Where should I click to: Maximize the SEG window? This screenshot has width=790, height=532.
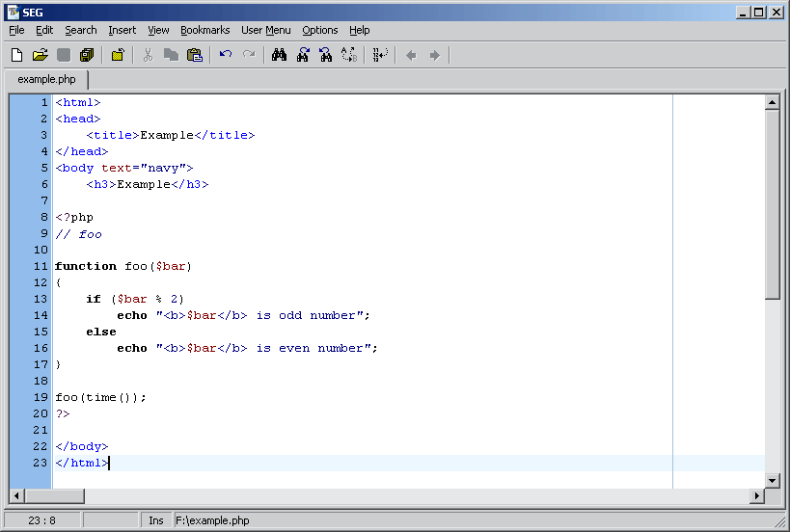[758, 13]
